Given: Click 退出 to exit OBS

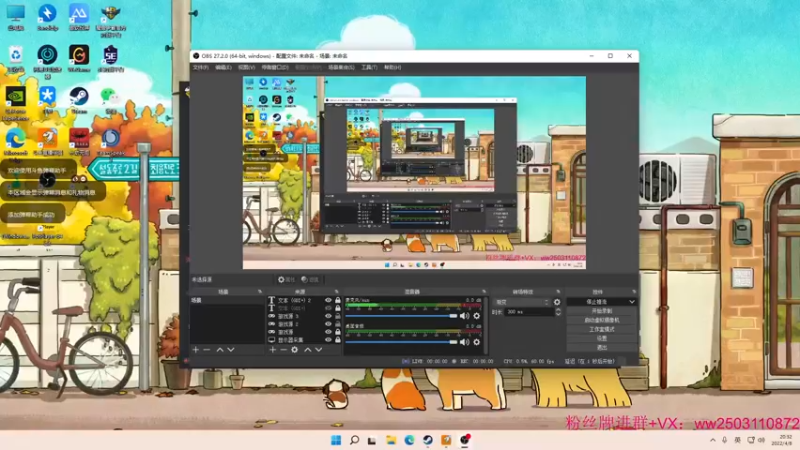Looking at the screenshot, I should tap(602, 348).
